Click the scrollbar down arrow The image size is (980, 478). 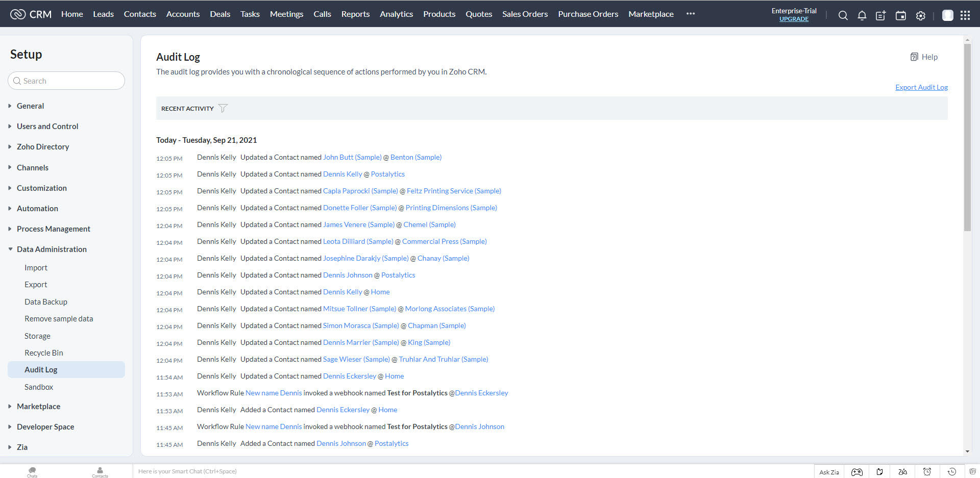click(967, 451)
